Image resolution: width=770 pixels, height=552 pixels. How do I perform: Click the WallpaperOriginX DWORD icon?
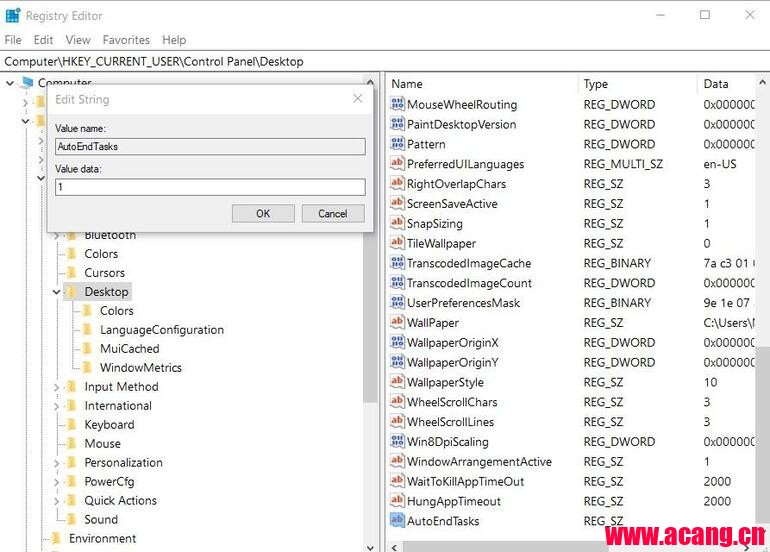(397, 342)
